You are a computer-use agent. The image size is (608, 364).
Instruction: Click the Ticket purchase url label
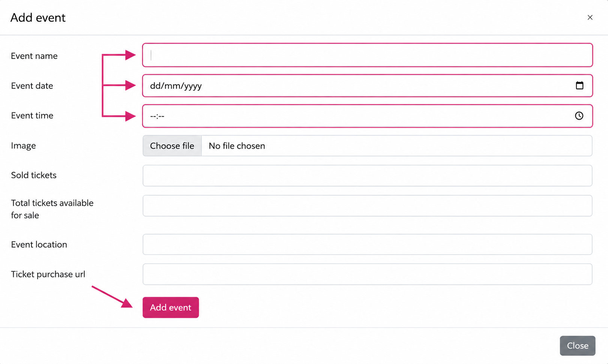coord(48,274)
